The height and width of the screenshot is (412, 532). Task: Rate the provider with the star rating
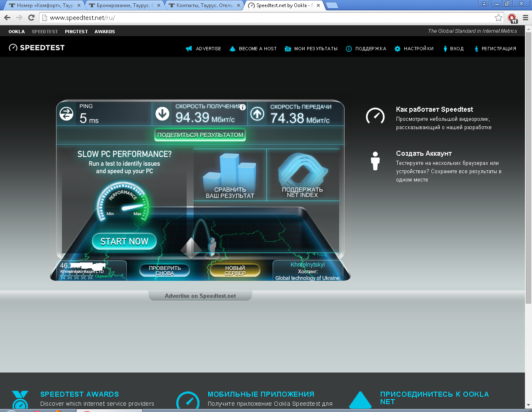click(x=76, y=276)
